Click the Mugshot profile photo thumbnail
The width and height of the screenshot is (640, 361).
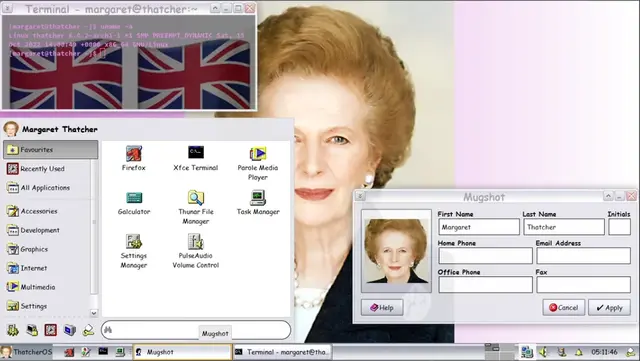[396, 251]
